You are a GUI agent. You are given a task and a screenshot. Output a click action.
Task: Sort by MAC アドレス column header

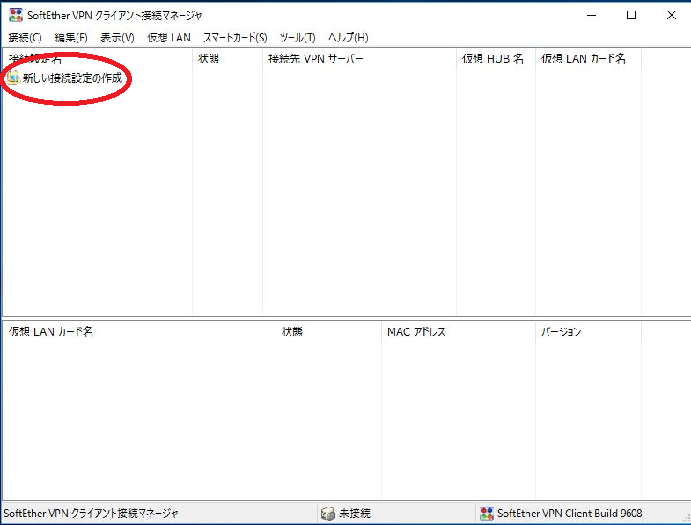click(x=458, y=331)
